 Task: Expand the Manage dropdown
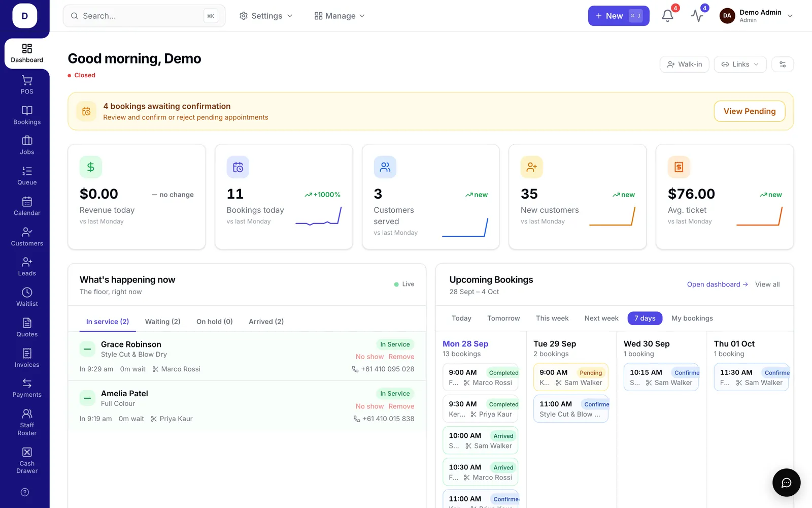coord(340,16)
